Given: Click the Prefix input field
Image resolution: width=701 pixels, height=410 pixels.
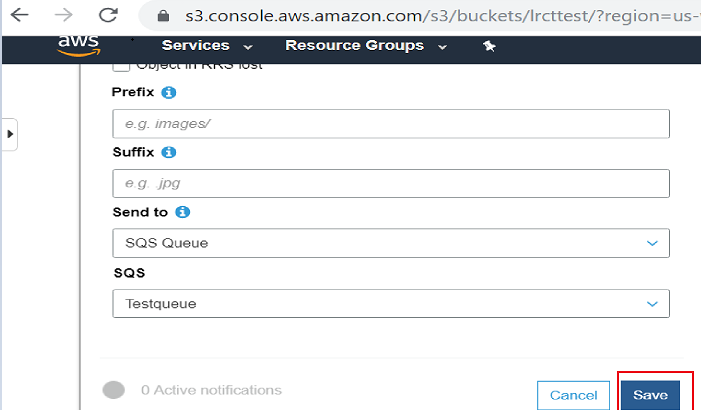Looking at the screenshot, I should tap(391, 124).
